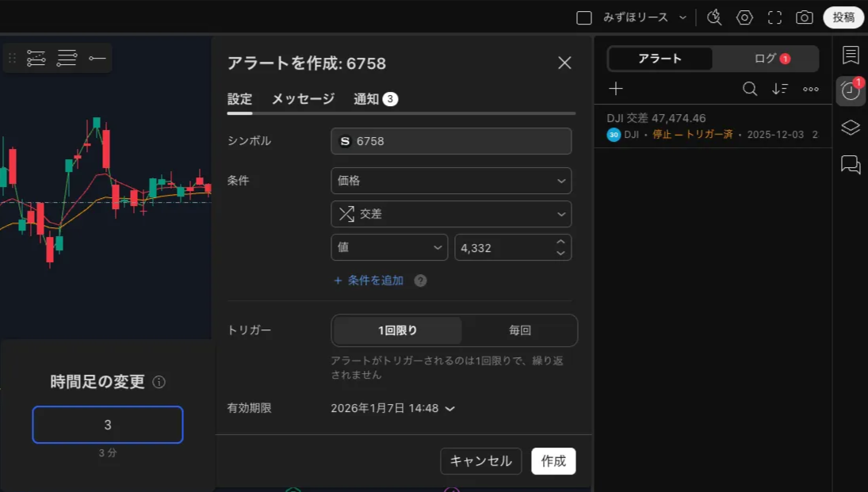Expand the 有効期限 date dropdown
Image resolution: width=868 pixels, height=492 pixels.
pos(392,408)
